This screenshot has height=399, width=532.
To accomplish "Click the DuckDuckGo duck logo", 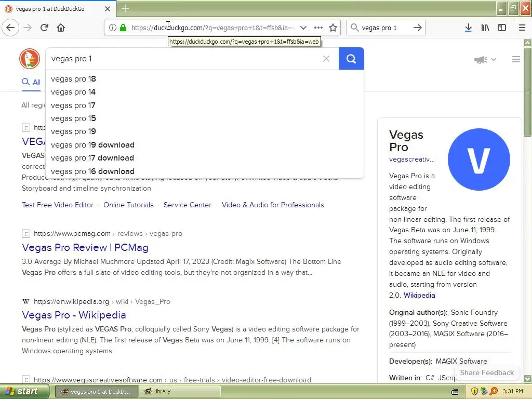I will point(30,59).
